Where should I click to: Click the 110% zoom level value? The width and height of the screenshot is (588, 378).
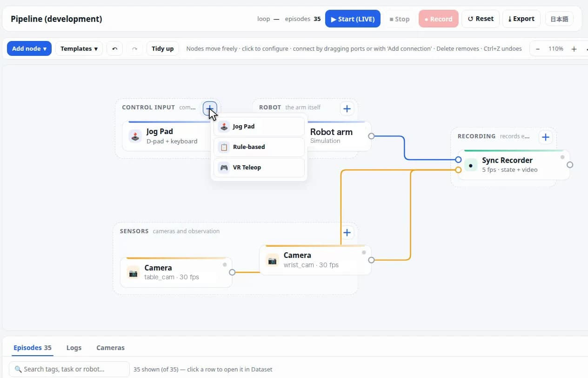pos(556,48)
